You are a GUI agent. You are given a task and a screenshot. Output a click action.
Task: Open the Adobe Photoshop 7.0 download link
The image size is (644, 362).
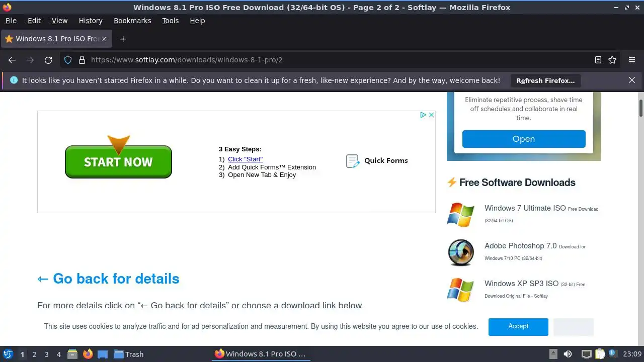(521, 246)
